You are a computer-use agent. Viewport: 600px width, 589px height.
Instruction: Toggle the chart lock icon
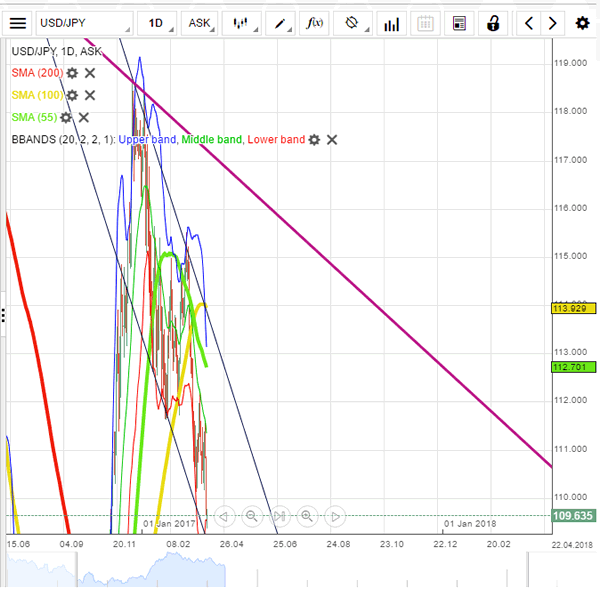492,23
